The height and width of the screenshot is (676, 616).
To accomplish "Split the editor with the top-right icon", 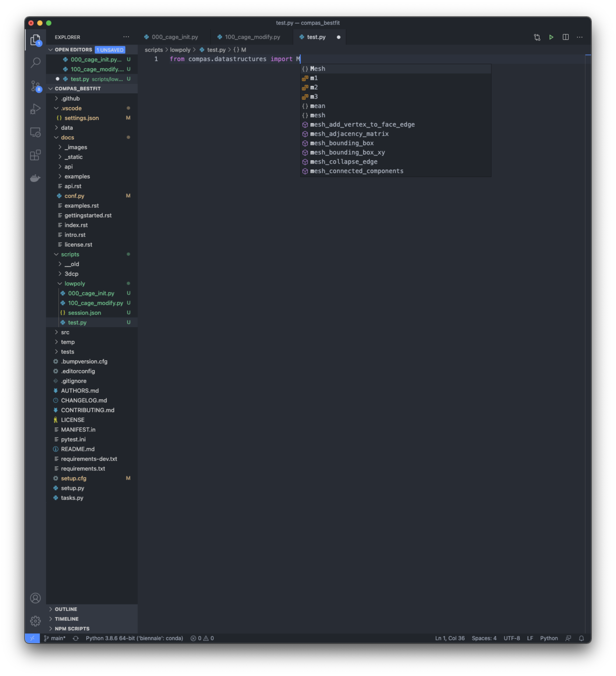I will click(566, 37).
